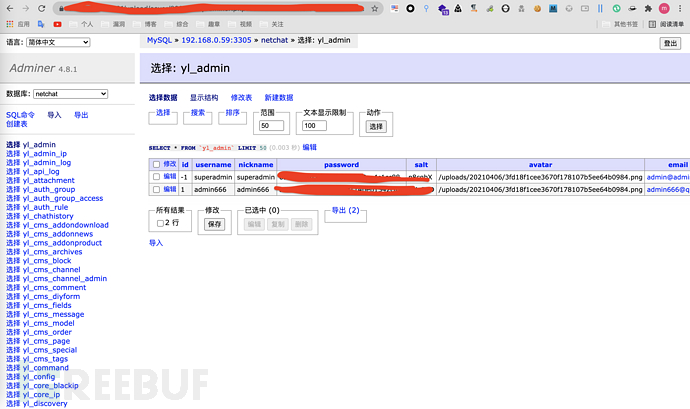Viewport: 690px width, 409px height.
Task: Open the 修改表 alter table tab
Action: (241, 98)
